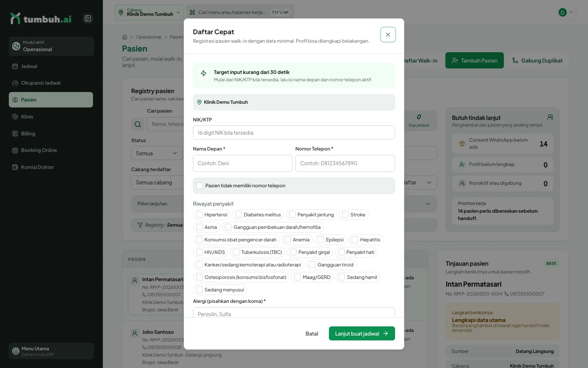Click the tumbuh.ai logo
Viewport: 588px width, 368px height.
tap(41, 19)
